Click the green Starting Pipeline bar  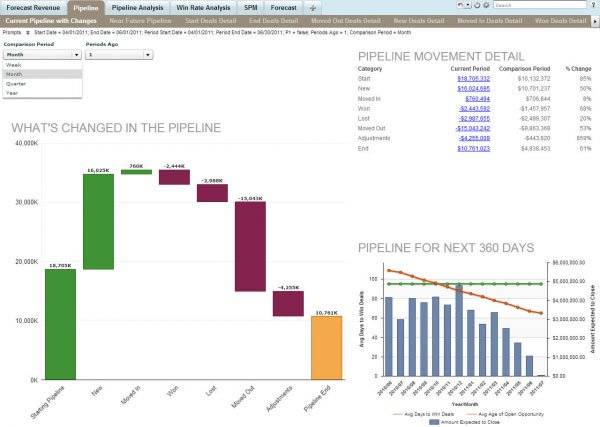point(60,323)
